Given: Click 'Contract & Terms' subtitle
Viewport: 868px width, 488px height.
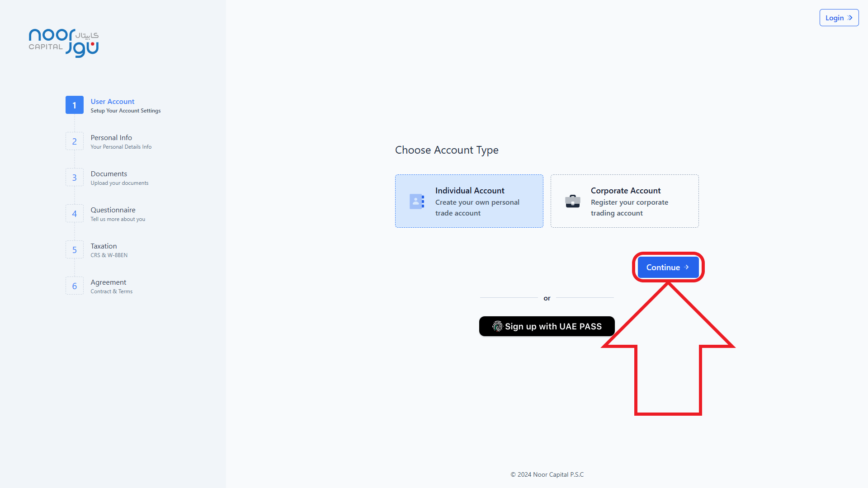Looking at the screenshot, I should click(x=112, y=291).
